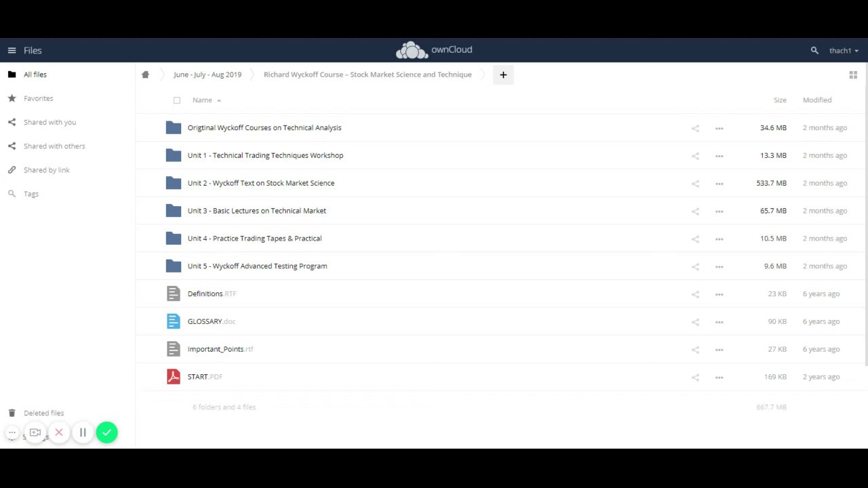
Task: Open more actions for GLOSSARY.doc
Action: tap(719, 322)
